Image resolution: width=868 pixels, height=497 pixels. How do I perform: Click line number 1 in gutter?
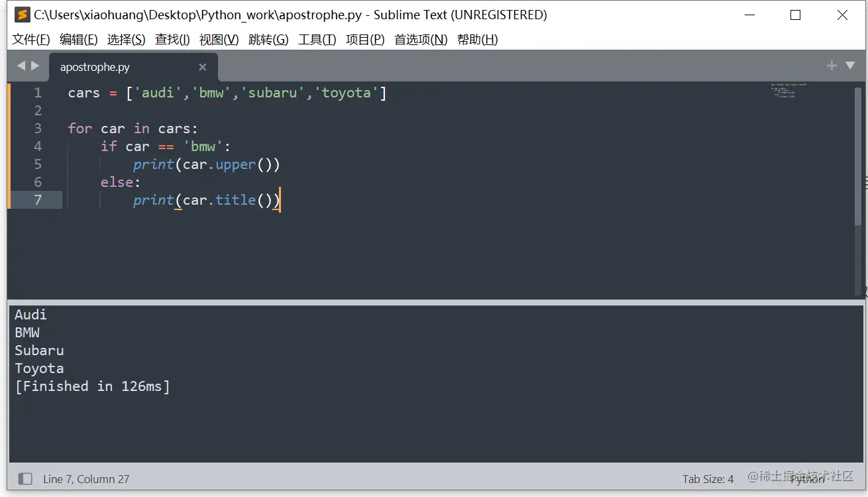(38, 93)
